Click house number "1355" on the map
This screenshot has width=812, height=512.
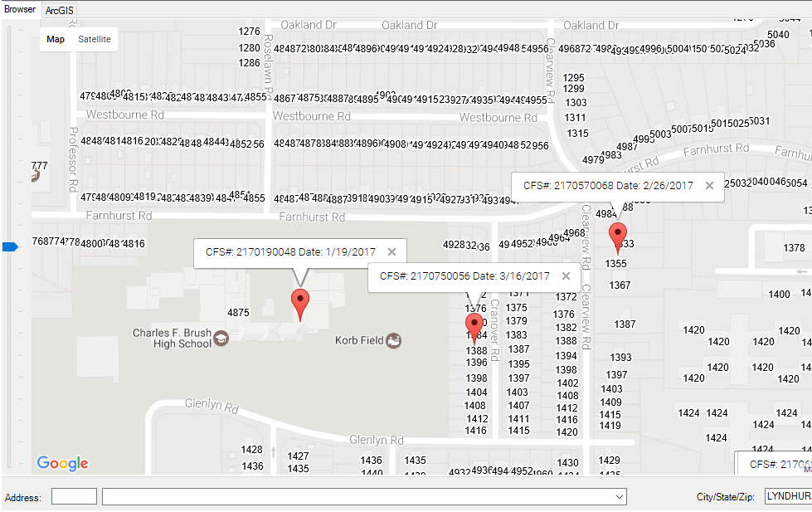(x=615, y=264)
